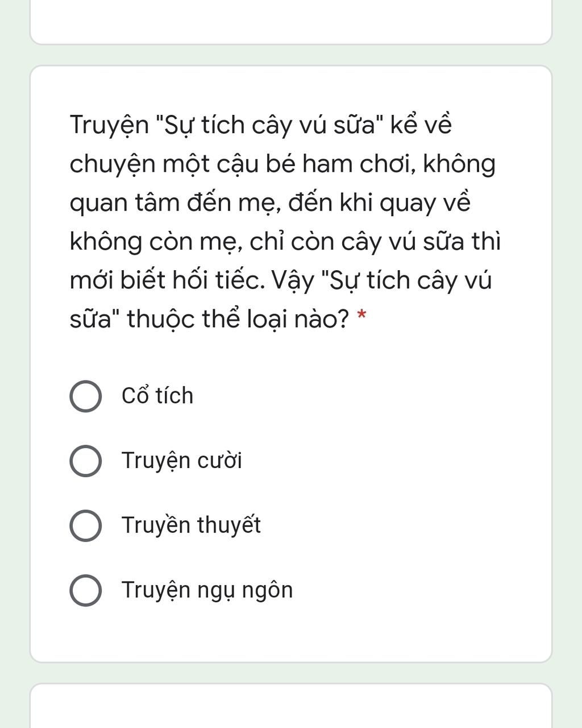Image resolution: width=582 pixels, height=728 pixels.
Task: Click the light green gap between top cards
Action: (291, 55)
